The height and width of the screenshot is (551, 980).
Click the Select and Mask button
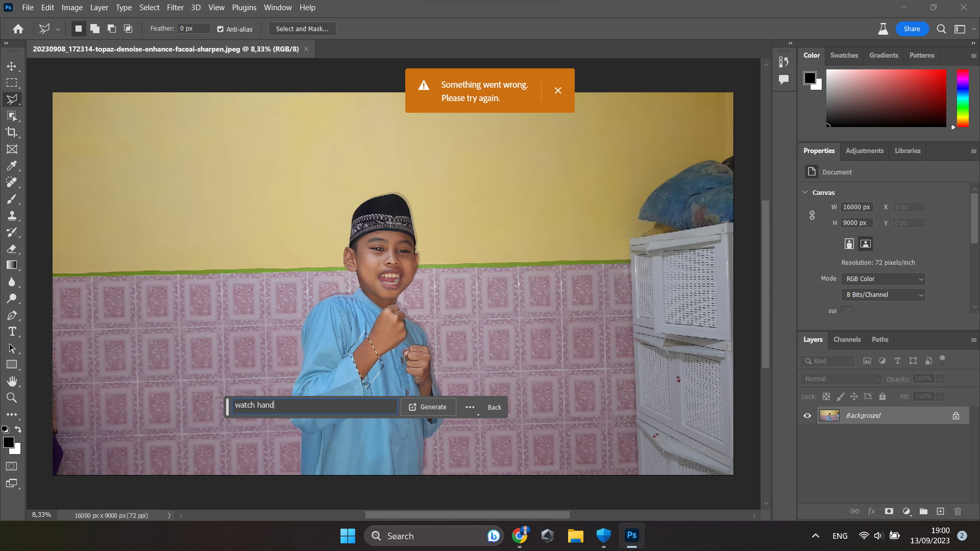[x=302, y=29]
